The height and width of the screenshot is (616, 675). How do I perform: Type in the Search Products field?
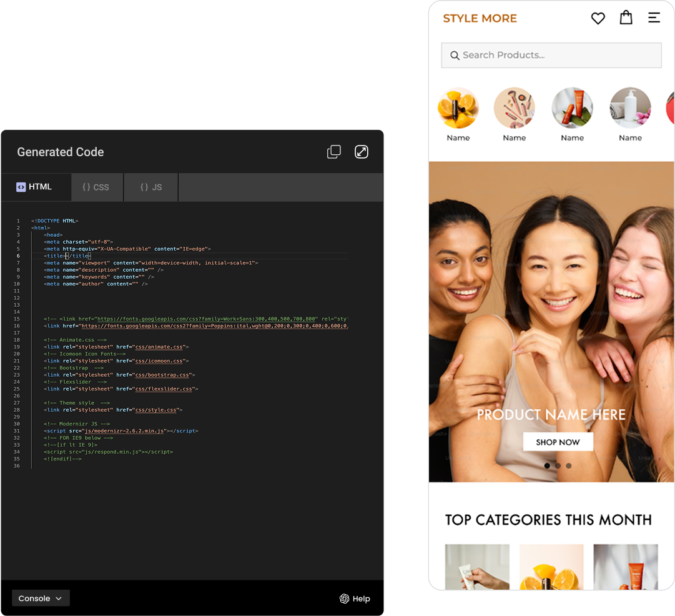tap(559, 56)
